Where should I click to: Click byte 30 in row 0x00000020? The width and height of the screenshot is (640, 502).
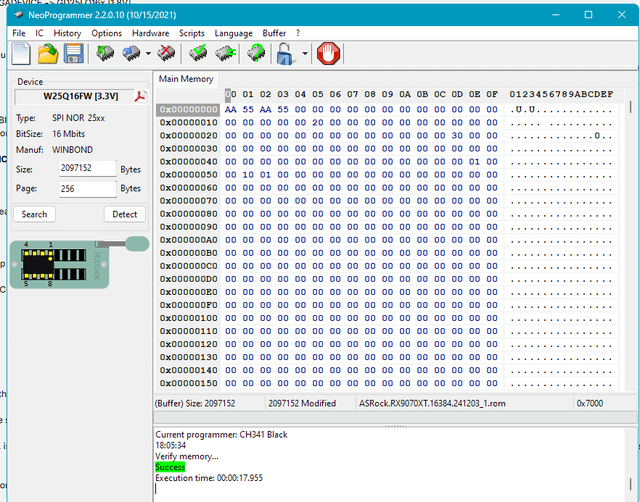coord(457,135)
